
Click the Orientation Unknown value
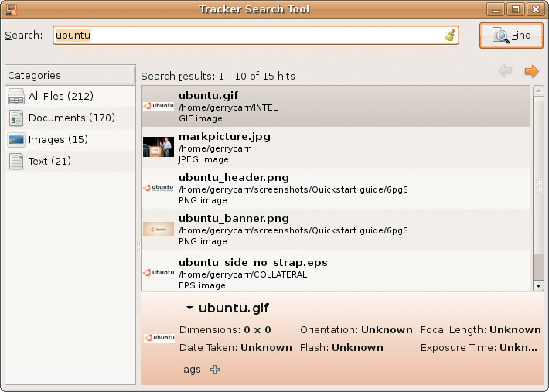(387, 329)
